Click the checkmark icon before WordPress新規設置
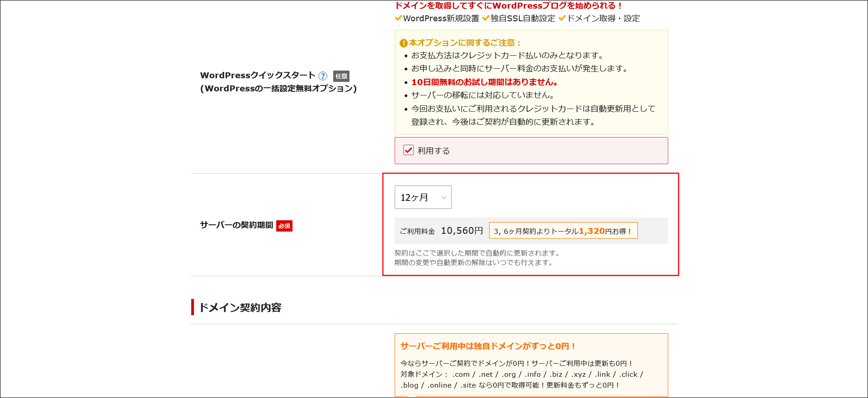The height and width of the screenshot is (398, 868). tap(398, 18)
